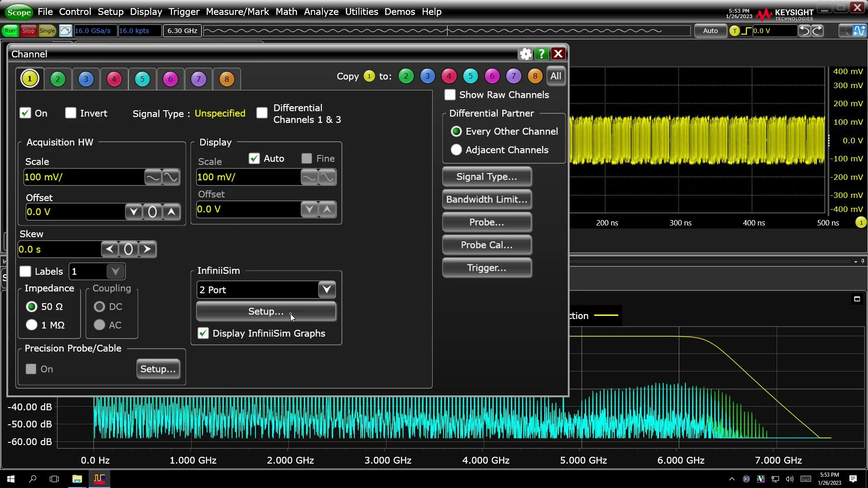Viewport: 868px width, 488px height.
Task: Select 1 MΩ impedance
Action: (x=32, y=325)
